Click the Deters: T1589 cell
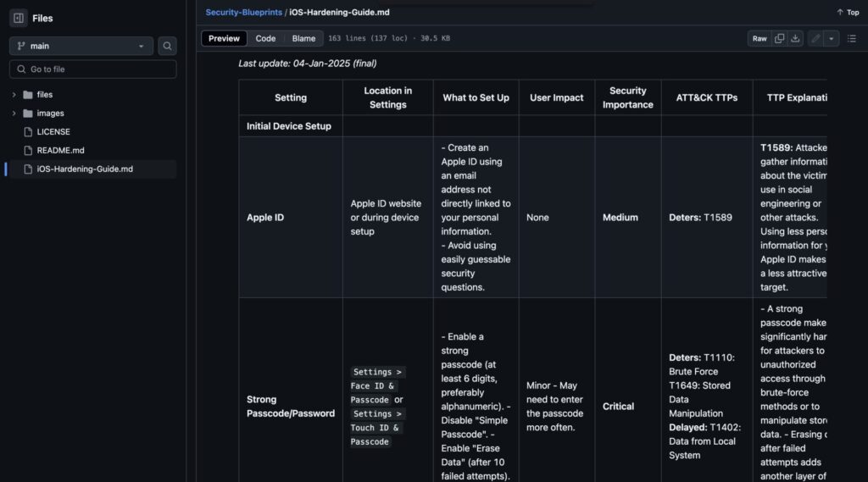 (x=706, y=218)
